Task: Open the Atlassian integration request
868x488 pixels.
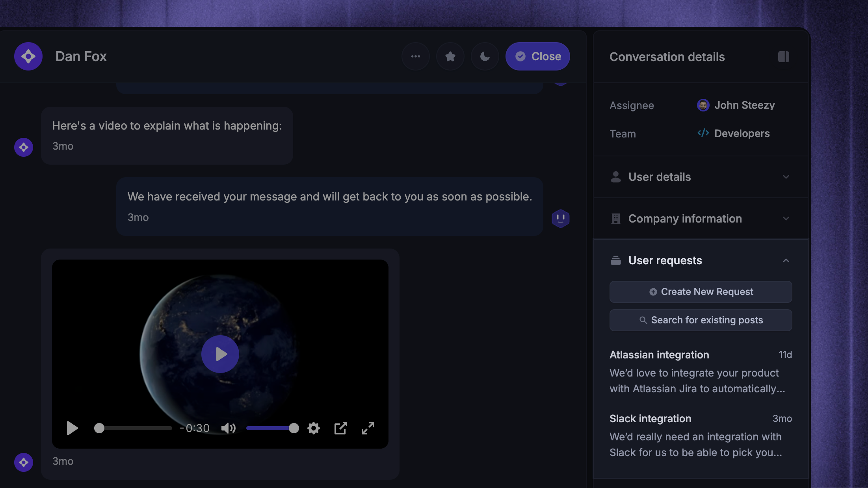Action: tap(701, 371)
